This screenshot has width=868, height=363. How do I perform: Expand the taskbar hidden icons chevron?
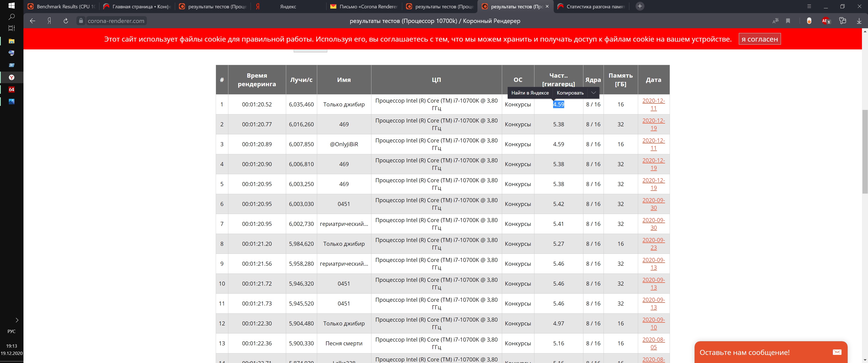coord(17,320)
